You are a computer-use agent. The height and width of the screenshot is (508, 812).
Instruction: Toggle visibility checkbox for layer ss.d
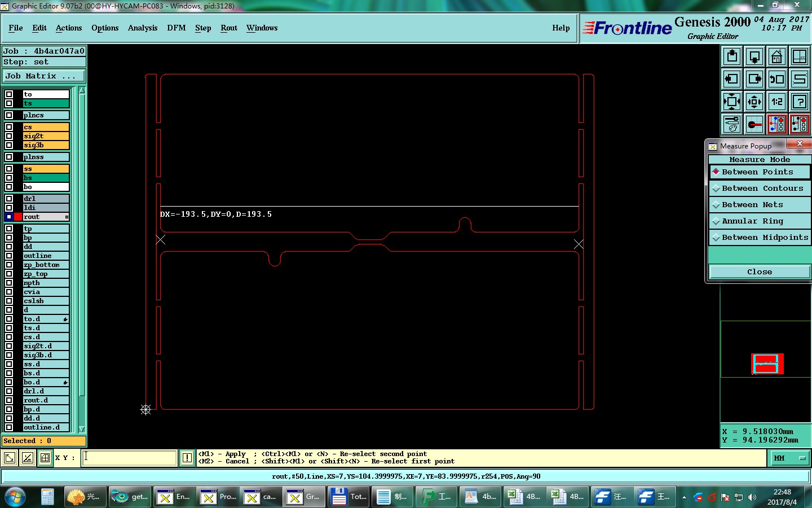point(9,364)
